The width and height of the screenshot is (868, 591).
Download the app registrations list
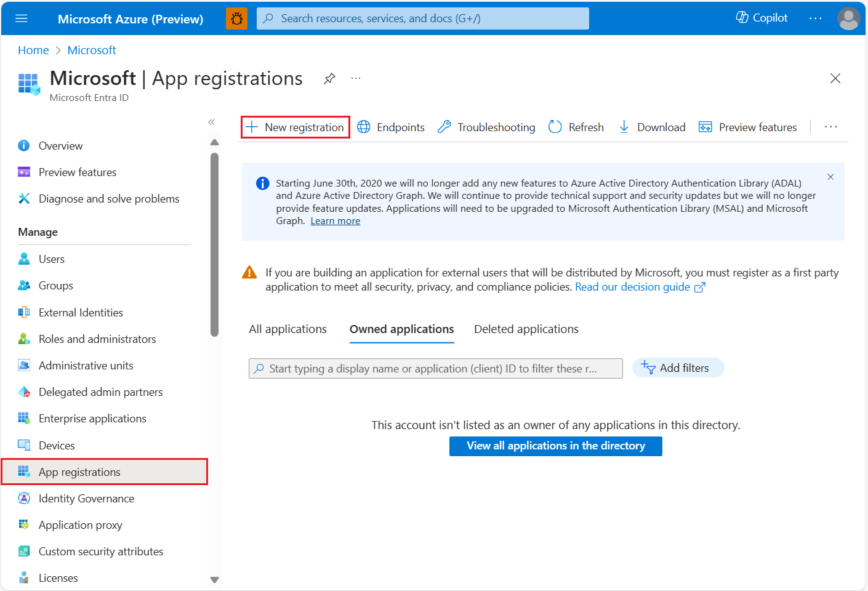coord(652,127)
